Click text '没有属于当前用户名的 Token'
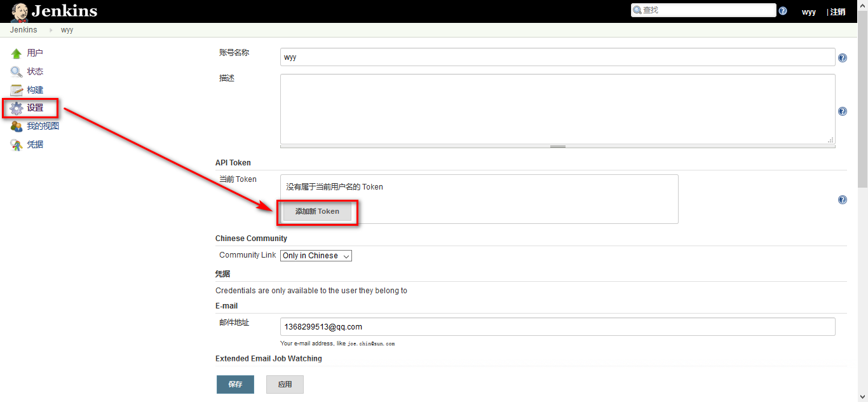Screen dimensions: 868x402 coord(335,187)
